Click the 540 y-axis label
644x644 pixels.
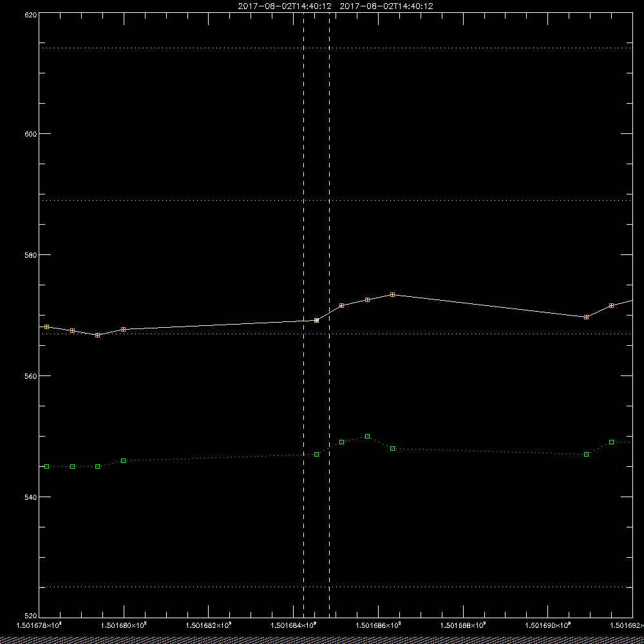(x=32, y=497)
